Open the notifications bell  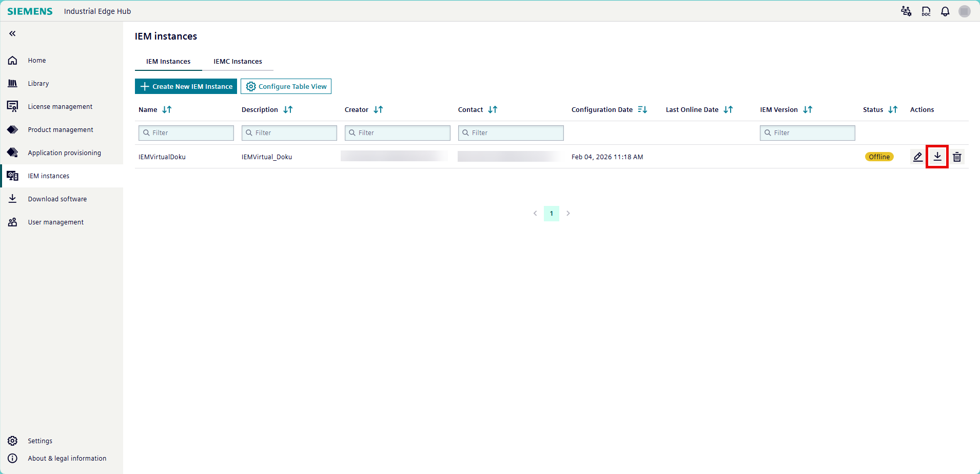pos(945,11)
